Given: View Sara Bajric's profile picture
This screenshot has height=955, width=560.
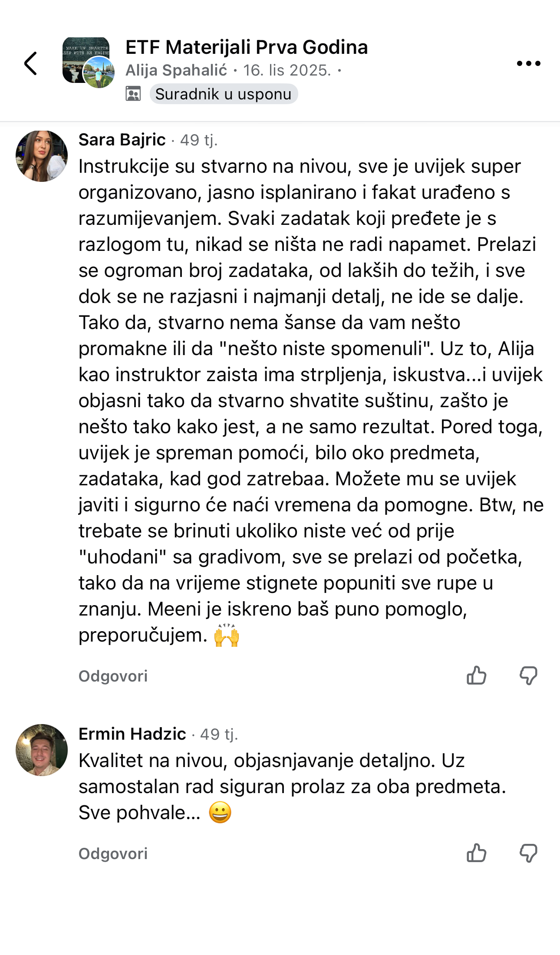Looking at the screenshot, I should tap(42, 156).
